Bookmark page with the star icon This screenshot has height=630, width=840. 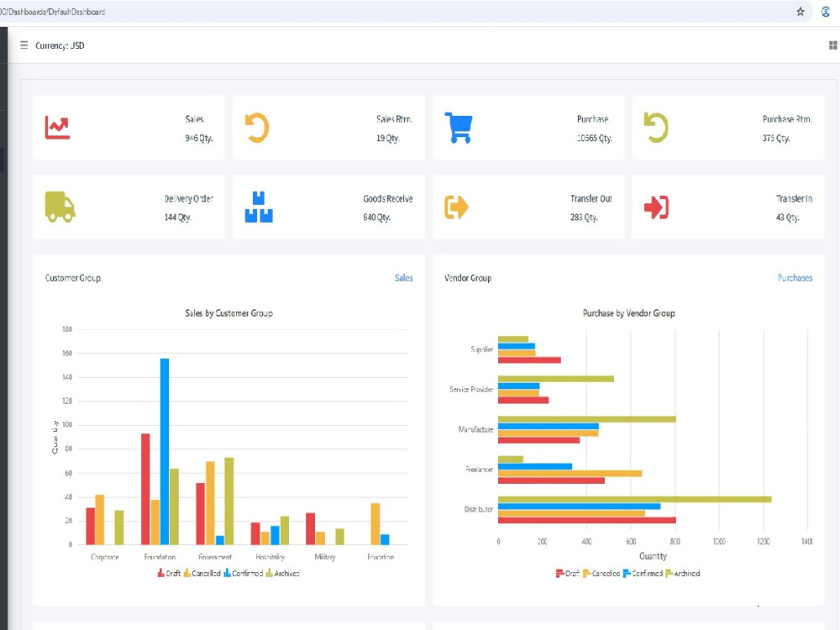[x=801, y=11]
